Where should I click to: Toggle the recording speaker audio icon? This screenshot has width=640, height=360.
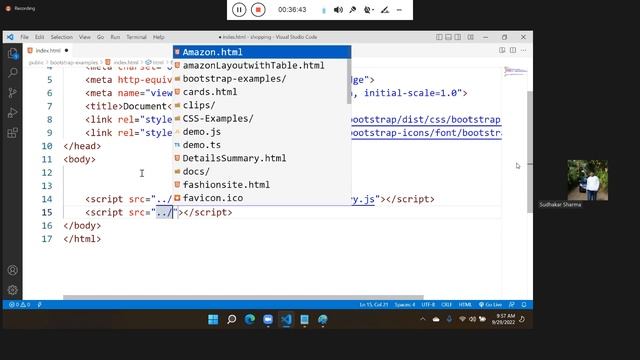tap(338, 10)
